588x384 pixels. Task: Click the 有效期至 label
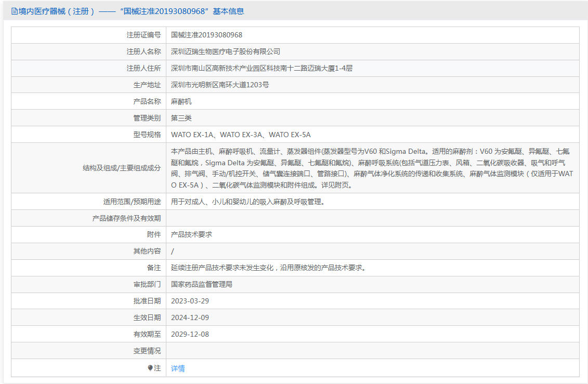147,334
